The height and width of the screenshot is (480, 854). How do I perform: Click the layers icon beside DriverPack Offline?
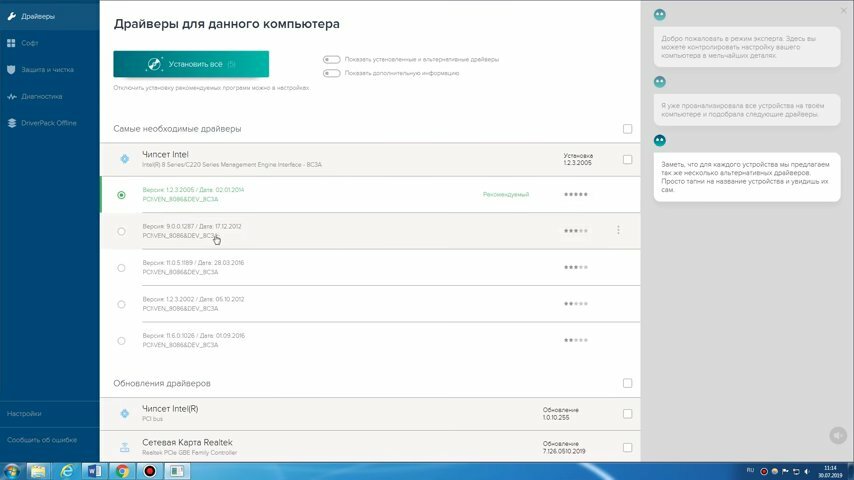coord(11,123)
